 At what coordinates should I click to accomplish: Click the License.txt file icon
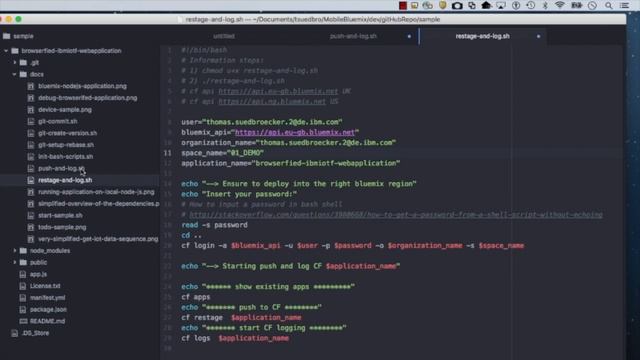(x=23, y=286)
